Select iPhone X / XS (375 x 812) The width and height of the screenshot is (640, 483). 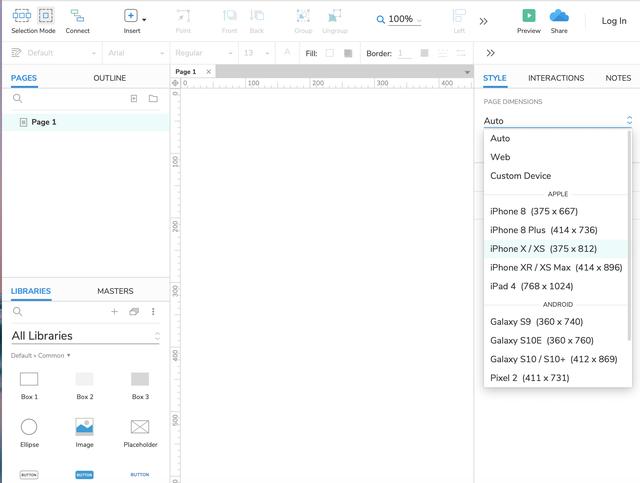coord(556,249)
